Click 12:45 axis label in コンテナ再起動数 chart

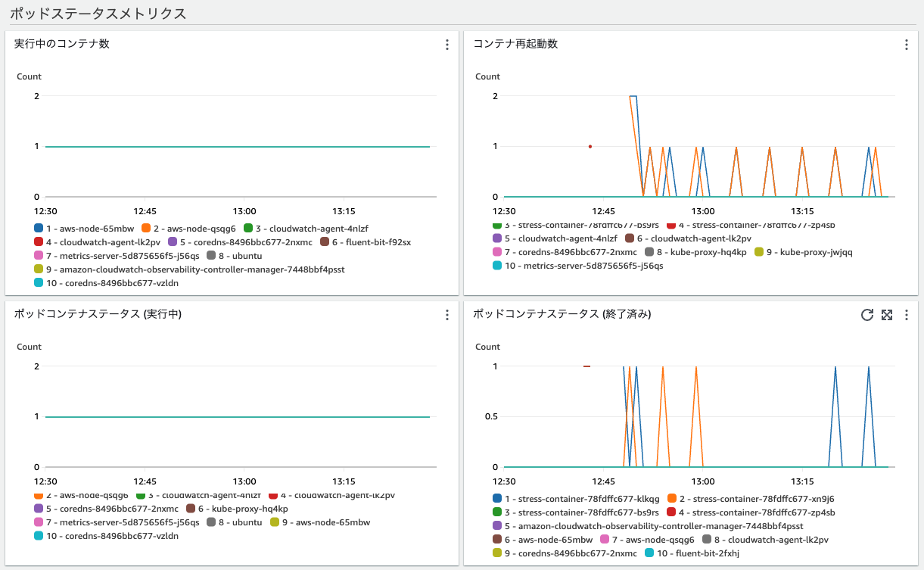(x=603, y=211)
